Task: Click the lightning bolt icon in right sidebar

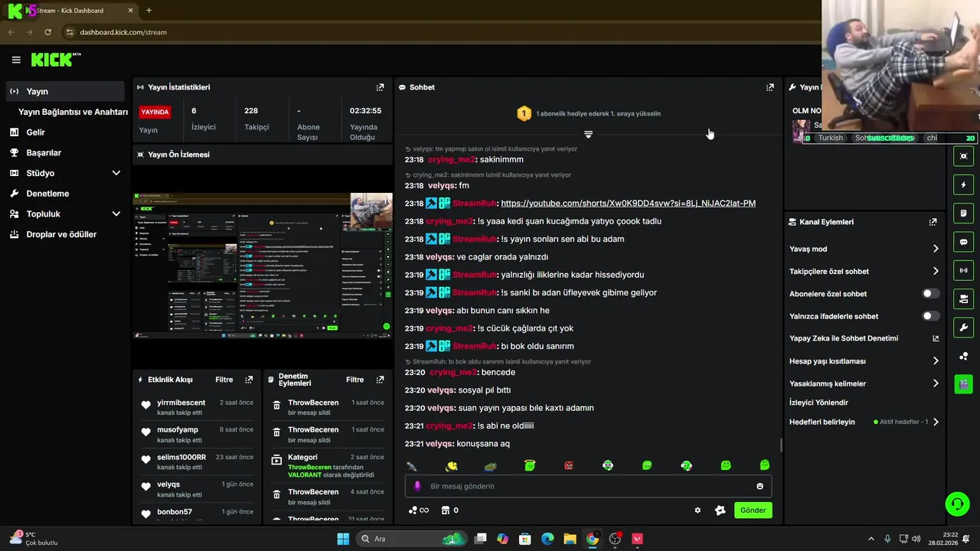Action: click(963, 184)
